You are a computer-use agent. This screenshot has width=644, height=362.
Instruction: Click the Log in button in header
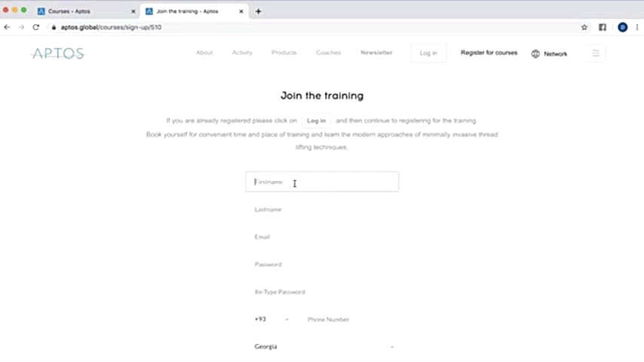point(428,53)
